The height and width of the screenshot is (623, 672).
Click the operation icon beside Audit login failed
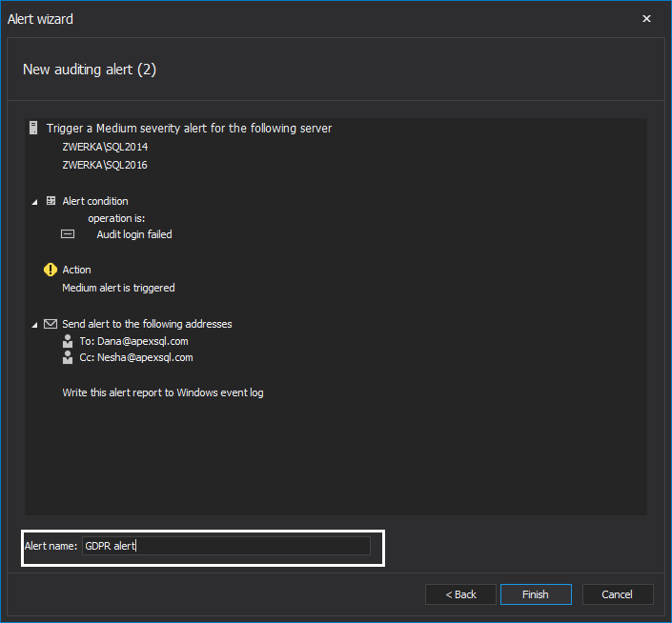(68, 234)
